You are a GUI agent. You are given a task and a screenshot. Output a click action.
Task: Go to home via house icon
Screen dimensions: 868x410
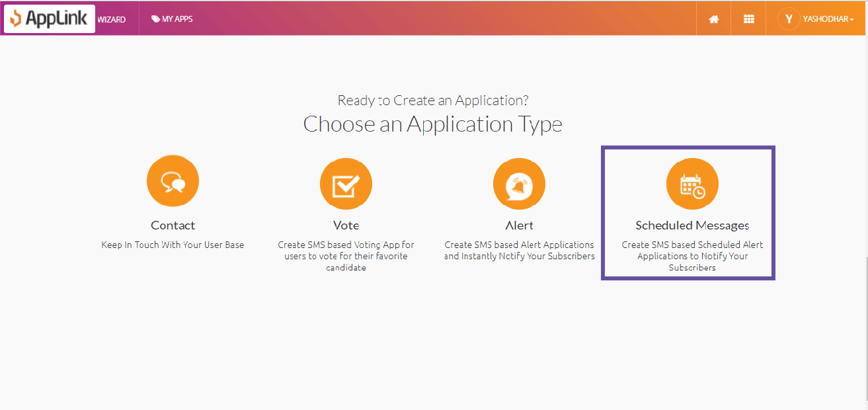pyautogui.click(x=714, y=19)
